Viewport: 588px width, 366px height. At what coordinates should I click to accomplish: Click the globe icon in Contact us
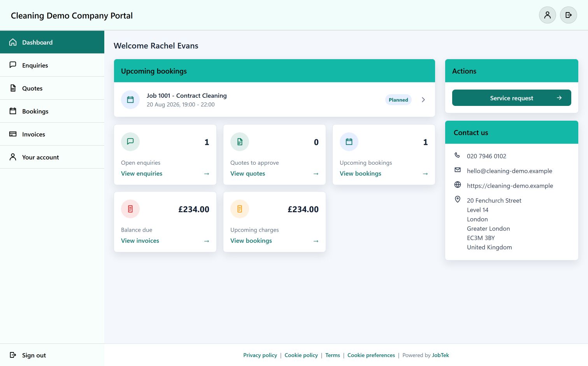[x=458, y=185]
